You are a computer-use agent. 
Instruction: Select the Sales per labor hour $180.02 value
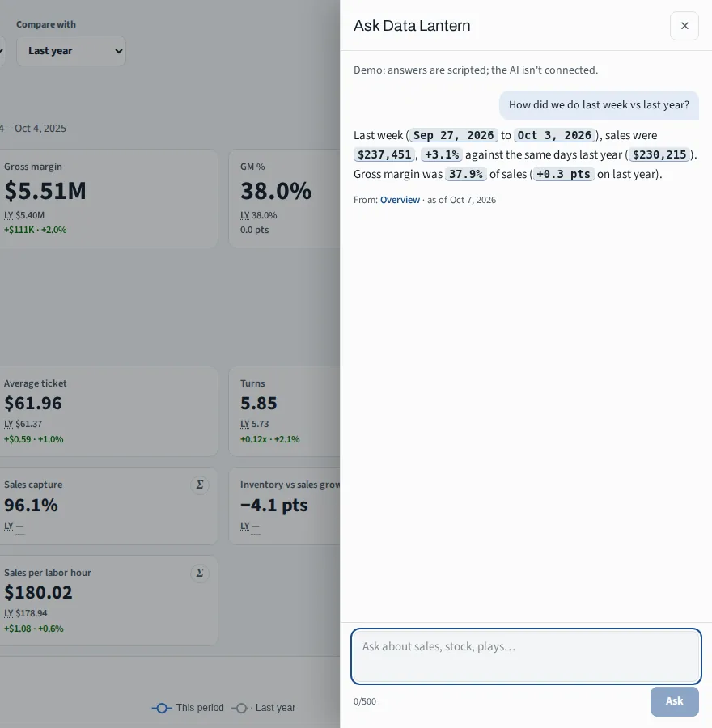[x=38, y=592]
